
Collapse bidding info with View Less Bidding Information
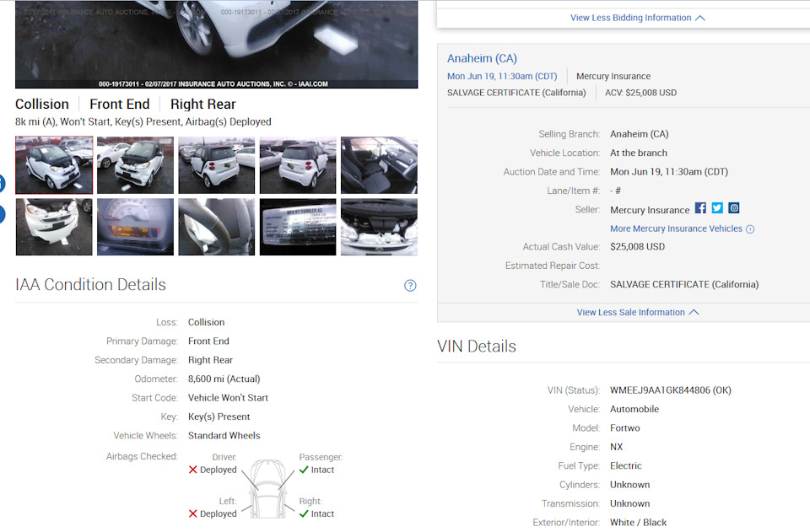tap(637, 18)
